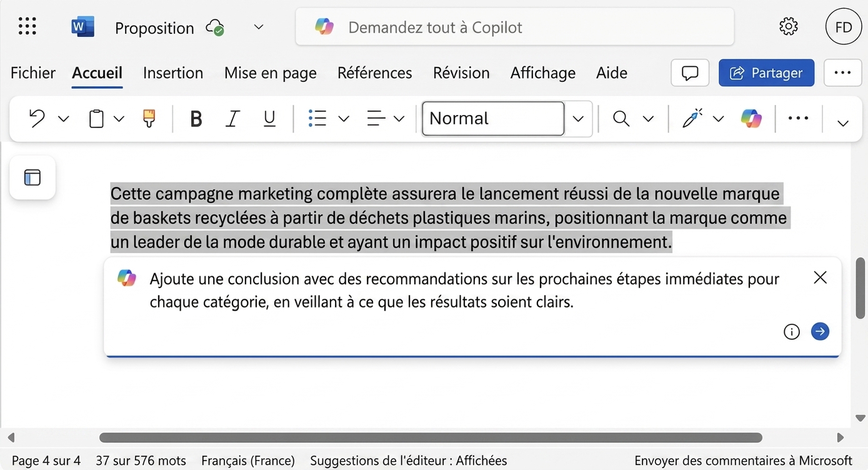Switch to the Affichage tab
Image resolution: width=868 pixels, height=470 pixels.
click(543, 73)
